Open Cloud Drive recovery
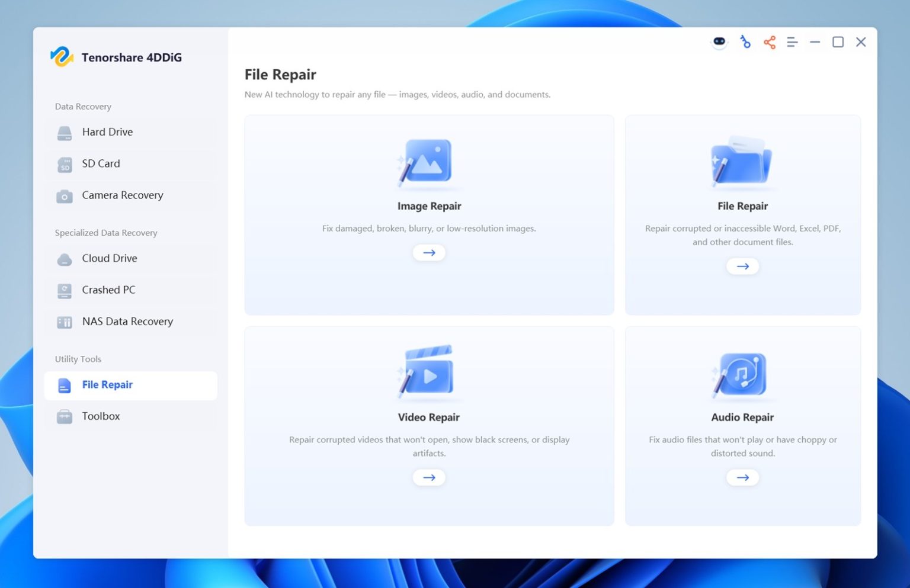The height and width of the screenshot is (588, 910). (131, 258)
